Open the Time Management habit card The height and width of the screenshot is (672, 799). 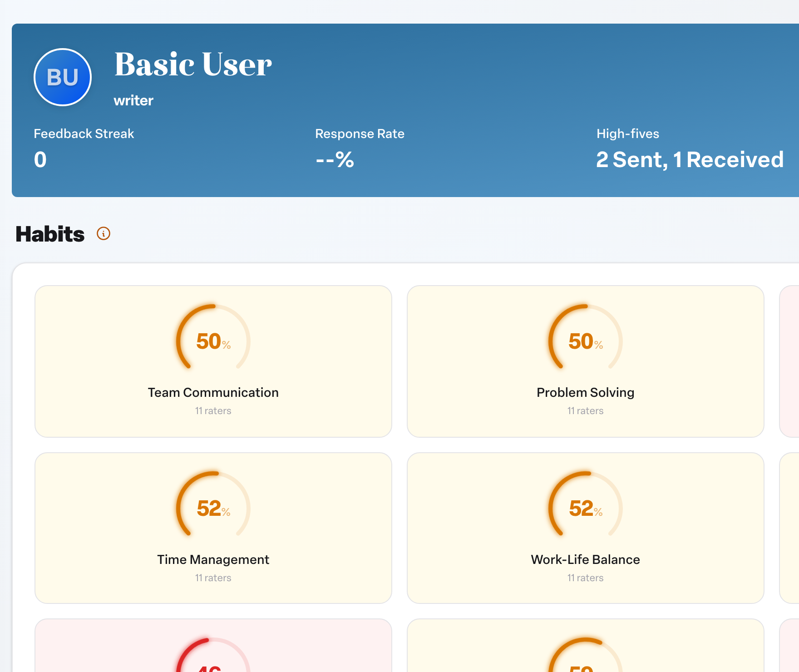213,528
